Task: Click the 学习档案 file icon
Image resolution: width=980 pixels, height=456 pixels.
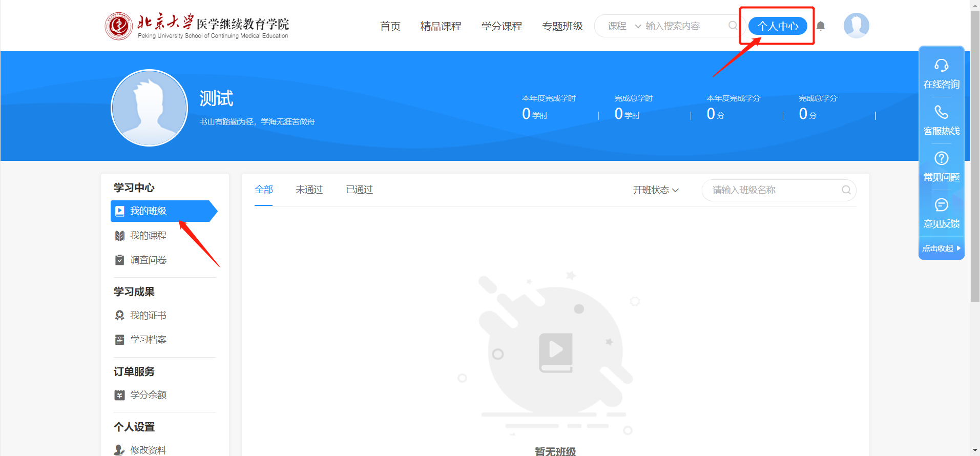Action: tap(120, 340)
